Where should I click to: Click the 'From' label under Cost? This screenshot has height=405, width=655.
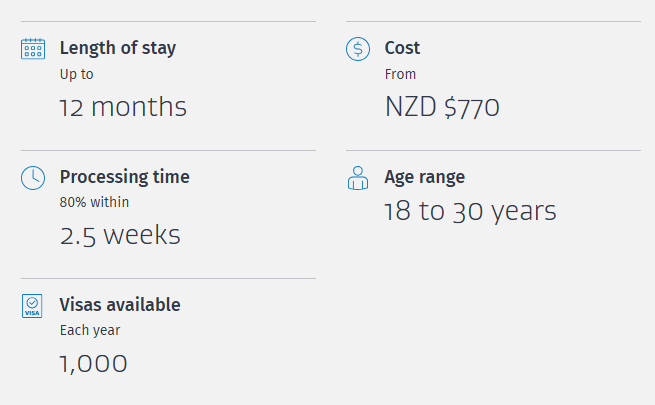pos(400,74)
